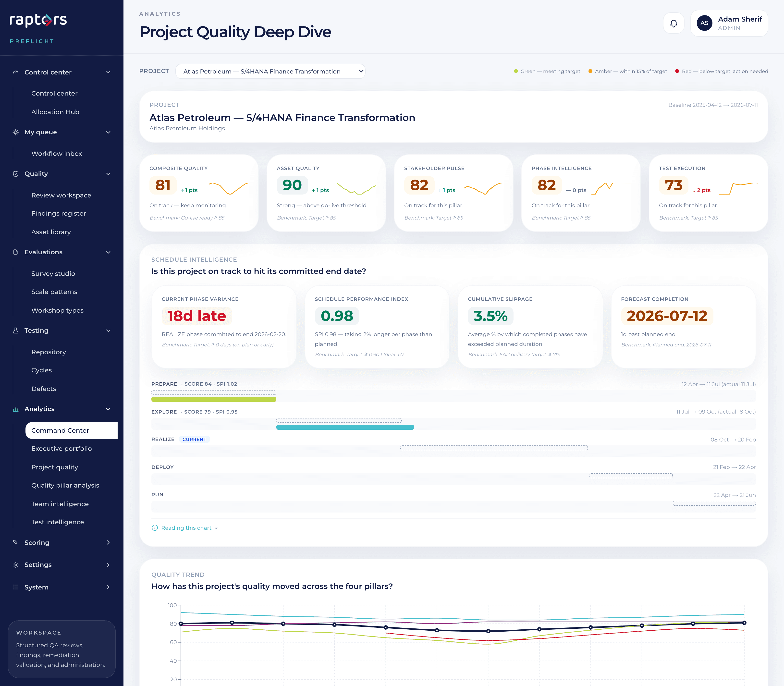Click the PREPARE phase green progress bar

tap(214, 400)
